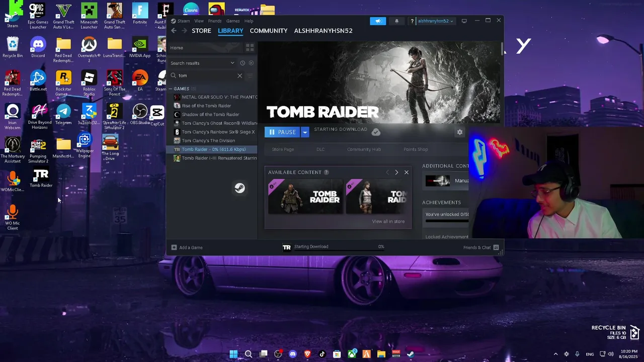Viewport: 644px width, 362px height.
Task: Open Friends & Chat panel
Action: (481, 247)
